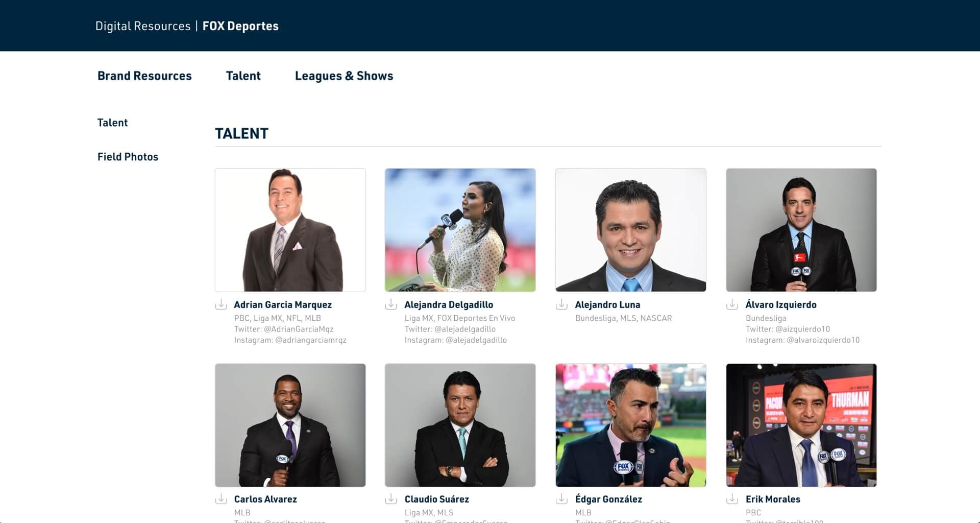Image resolution: width=980 pixels, height=523 pixels.
Task: Click the name Erik Morales
Action: (773, 499)
